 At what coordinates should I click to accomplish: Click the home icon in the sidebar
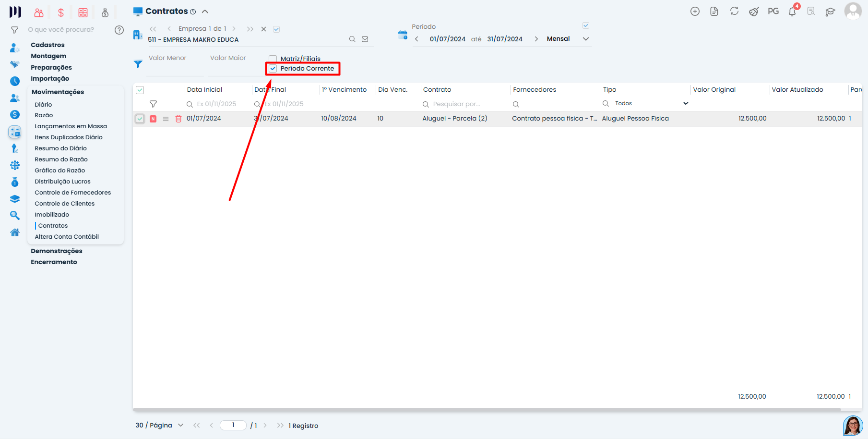[x=15, y=232]
